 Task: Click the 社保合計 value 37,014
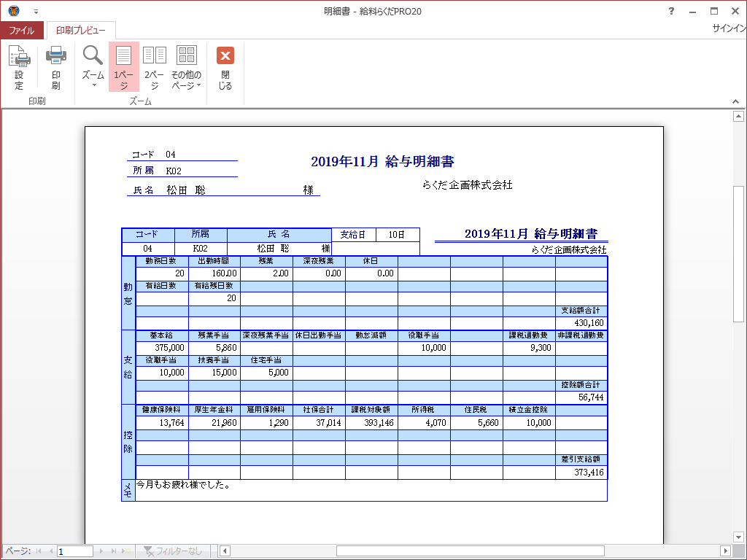pos(328,422)
